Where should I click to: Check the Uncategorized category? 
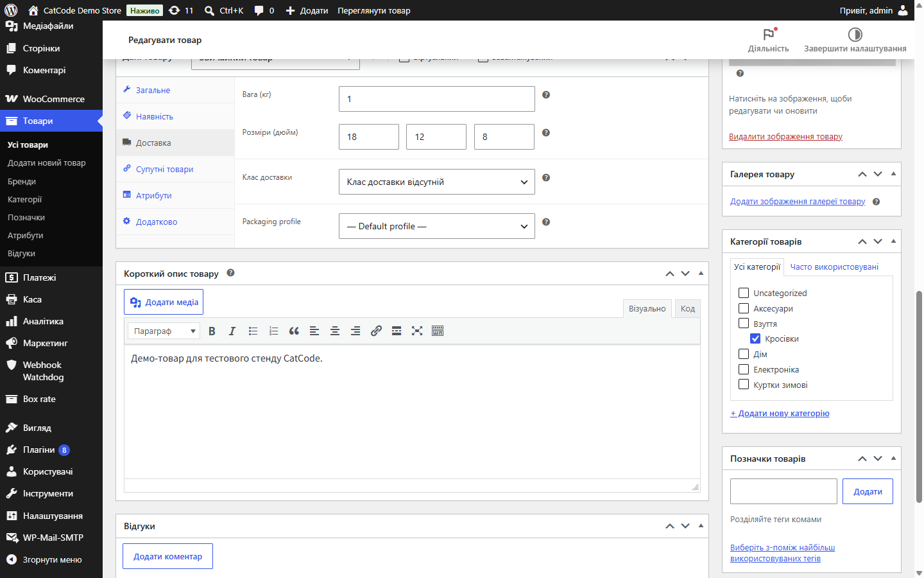click(x=744, y=293)
